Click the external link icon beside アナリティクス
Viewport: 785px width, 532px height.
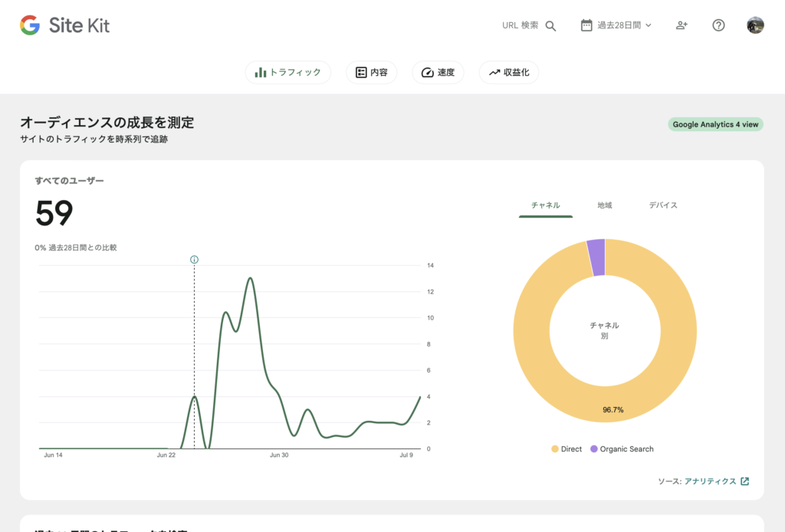pyautogui.click(x=744, y=481)
